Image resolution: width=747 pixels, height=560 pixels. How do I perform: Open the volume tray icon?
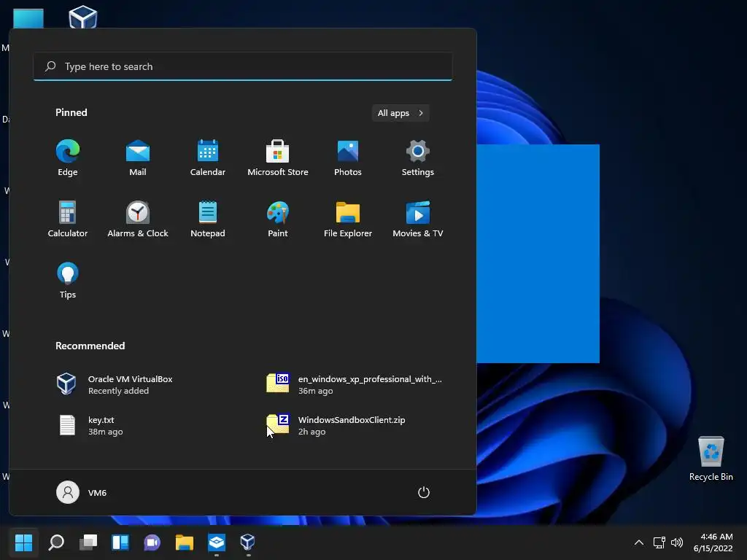point(676,542)
